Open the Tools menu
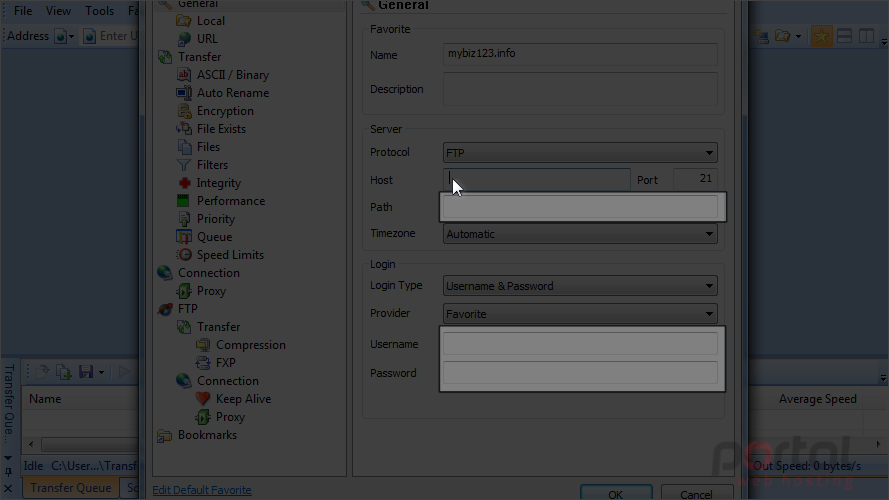889x500 pixels. coord(99,11)
